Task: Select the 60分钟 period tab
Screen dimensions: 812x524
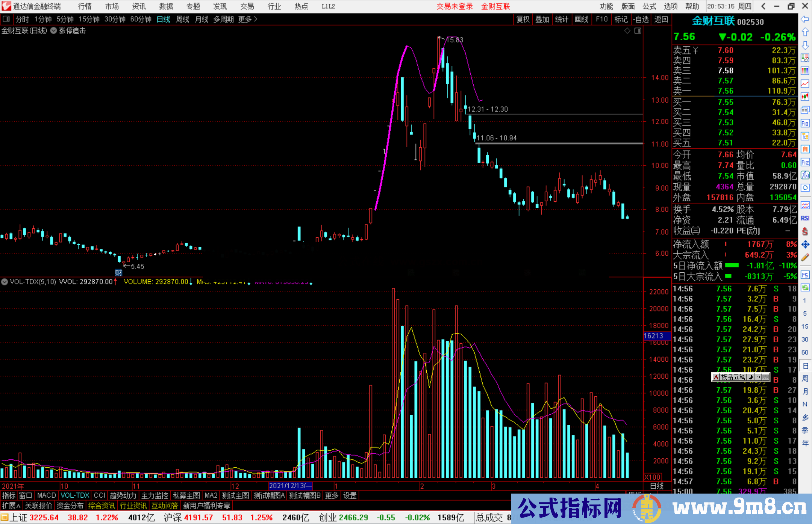Action: [141, 19]
